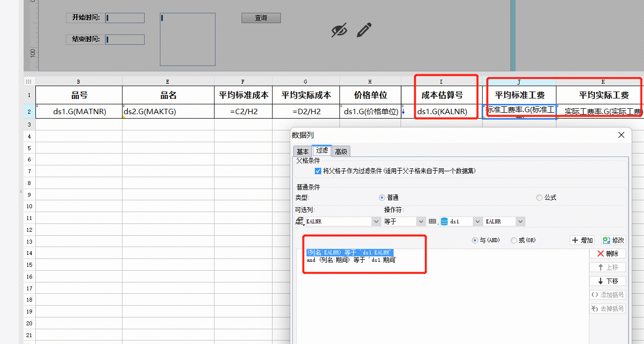
Task: Select the condition row KALNR 等于 ds1.KALNR
Action: (x=349, y=252)
